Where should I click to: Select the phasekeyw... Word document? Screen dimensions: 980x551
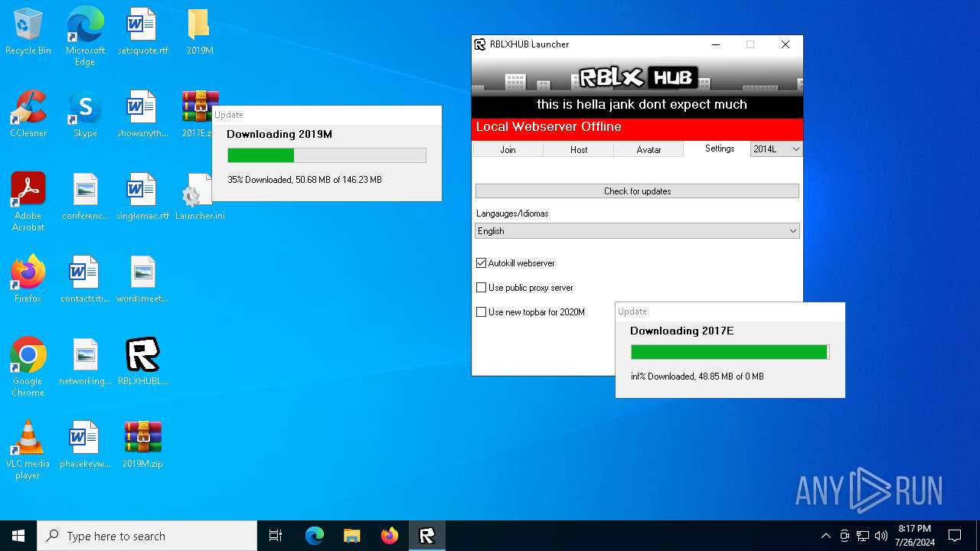click(x=85, y=445)
